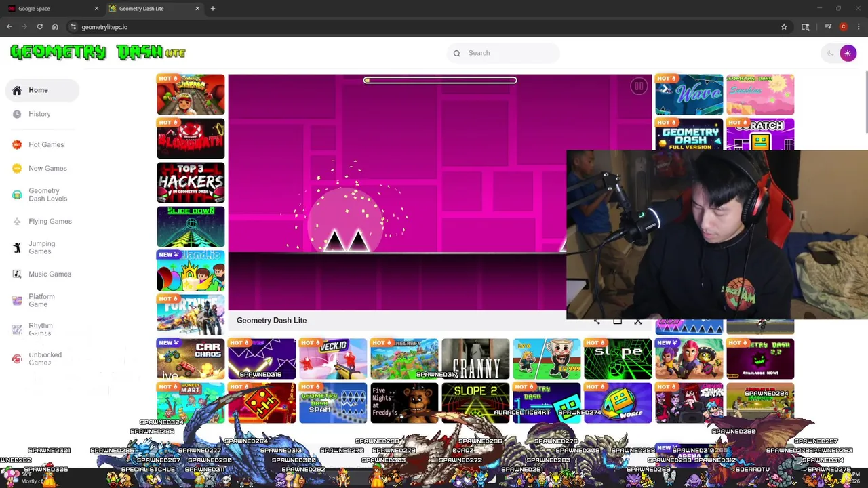Click the Unblocked Games icon
This screenshot has width=868, height=488.
click(x=17, y=359)
